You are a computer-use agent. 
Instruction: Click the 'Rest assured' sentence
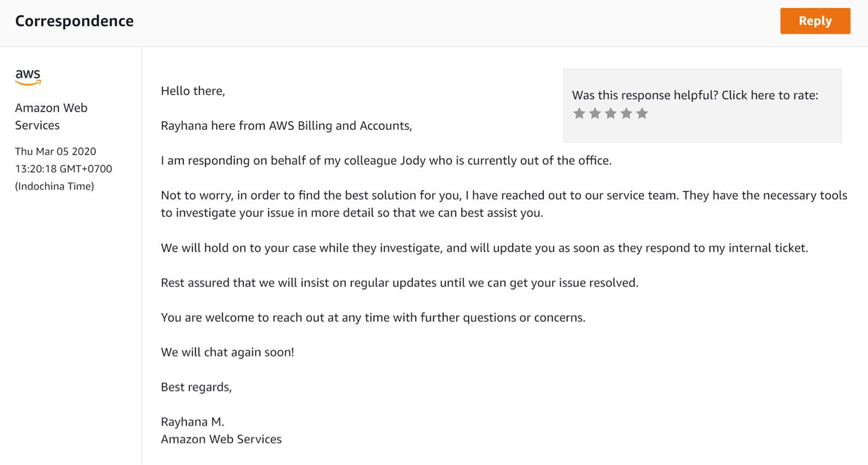400,282
